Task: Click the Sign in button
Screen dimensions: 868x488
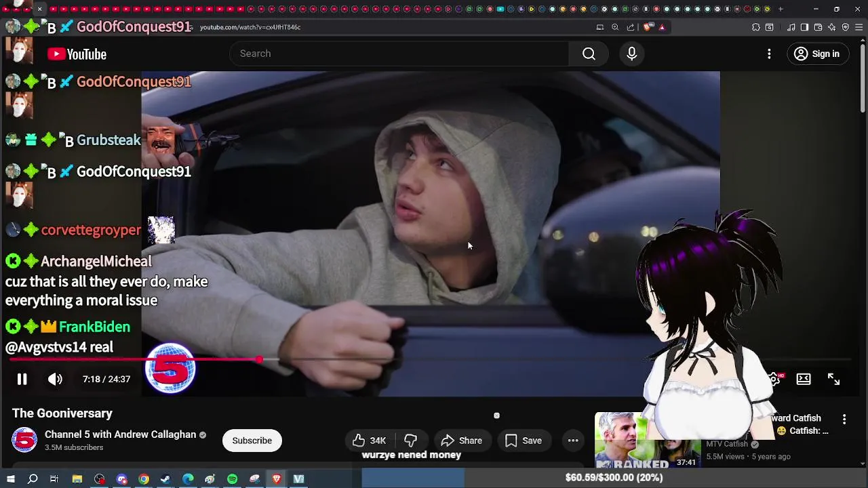Action: [817, 54]
